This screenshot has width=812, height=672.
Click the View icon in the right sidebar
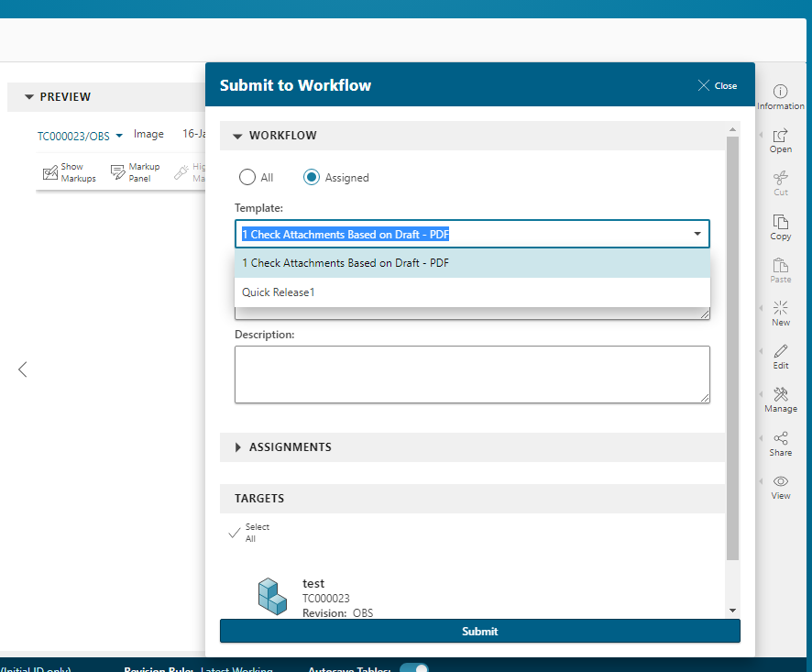click(x=780, y=487)
